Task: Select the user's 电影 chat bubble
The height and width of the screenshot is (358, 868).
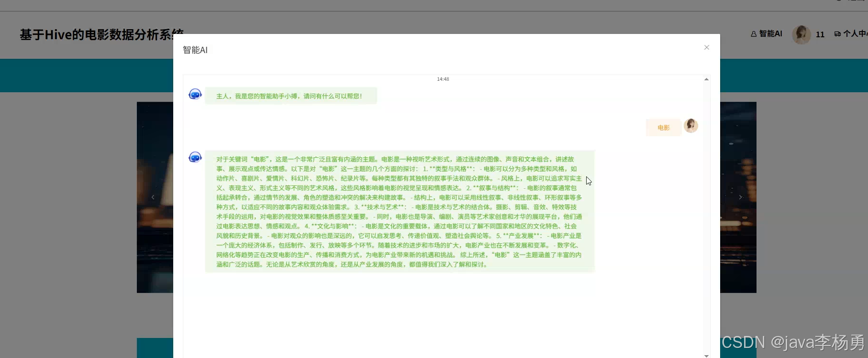Action: [x=664, y=128]
